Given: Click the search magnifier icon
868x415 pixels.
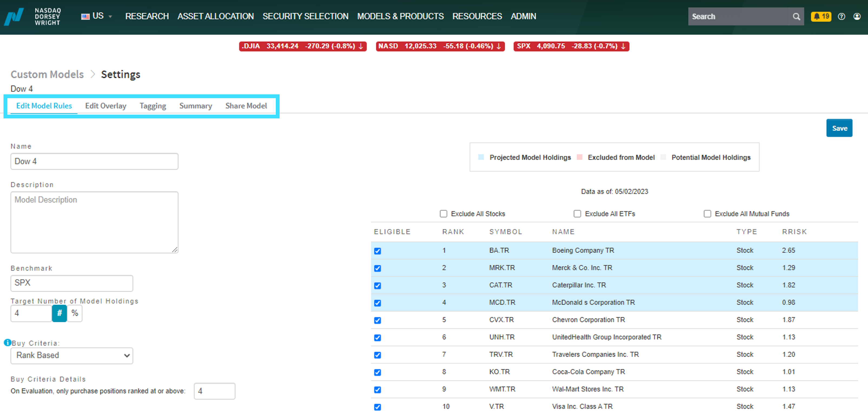Looking at the screenshot, I should [796, 16].
